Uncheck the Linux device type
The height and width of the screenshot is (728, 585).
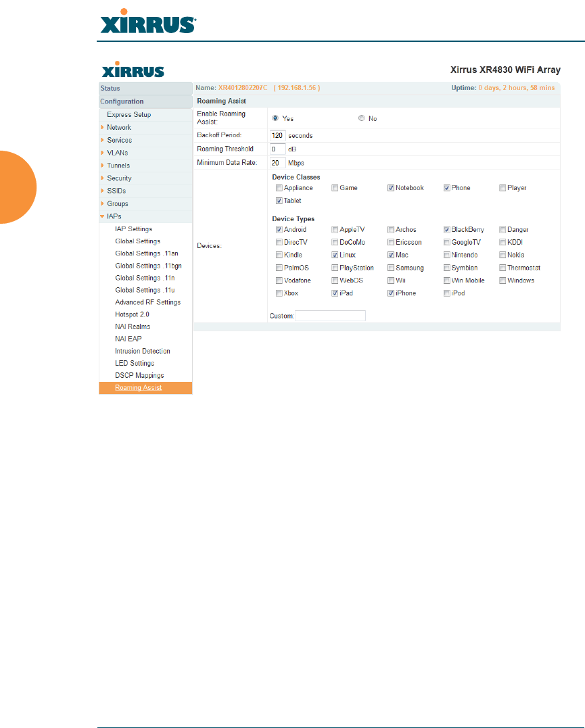tap(335, 255)
